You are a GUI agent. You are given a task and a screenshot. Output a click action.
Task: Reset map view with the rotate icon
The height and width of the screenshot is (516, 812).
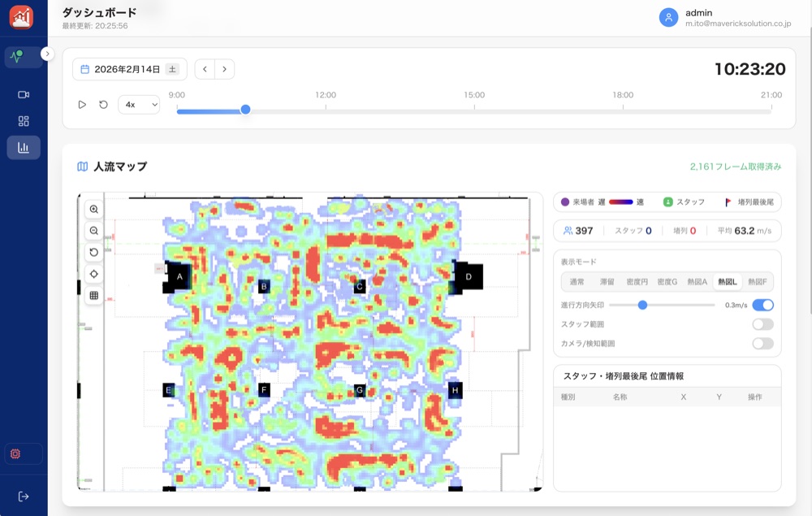click(94, 253)
